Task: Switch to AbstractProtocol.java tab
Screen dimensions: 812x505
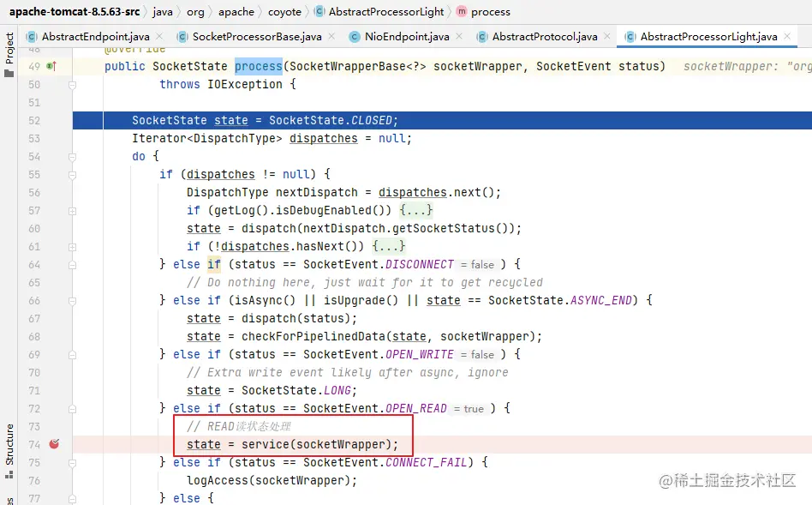Action: click(x=545, y=37)
